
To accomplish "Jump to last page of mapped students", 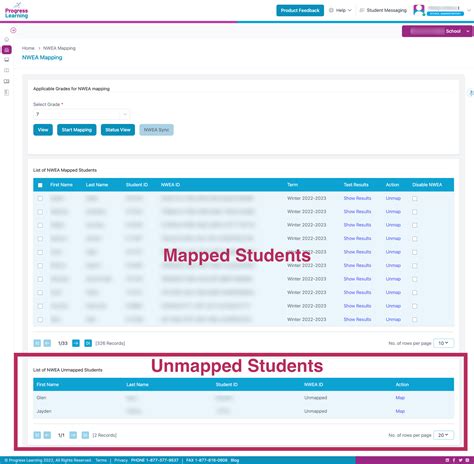I will coord(88,343).
